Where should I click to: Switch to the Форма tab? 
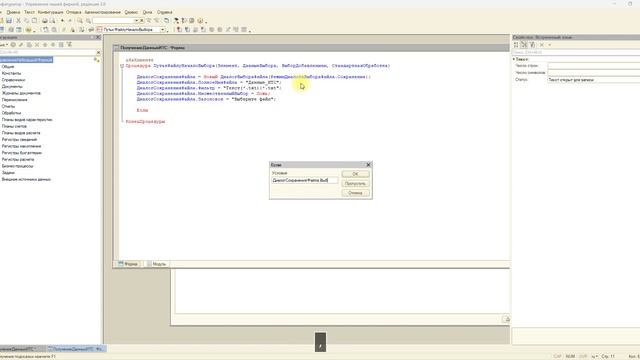[x=129, y=264]
